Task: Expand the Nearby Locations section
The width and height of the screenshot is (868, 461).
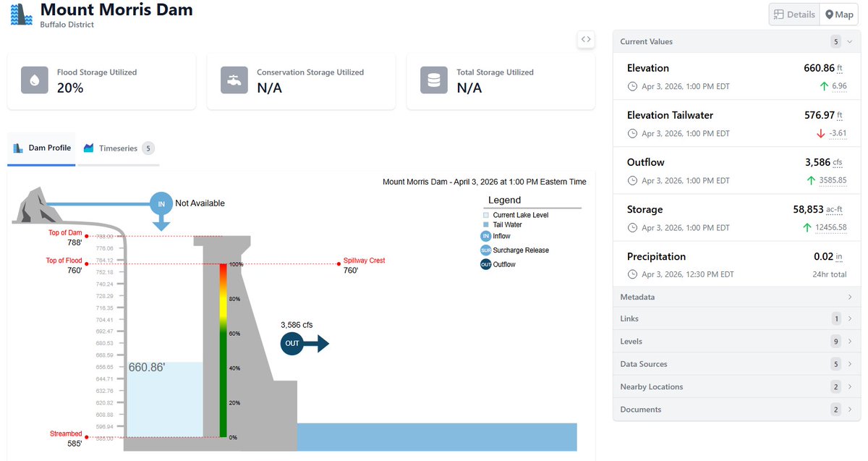Action: point(736,386)
